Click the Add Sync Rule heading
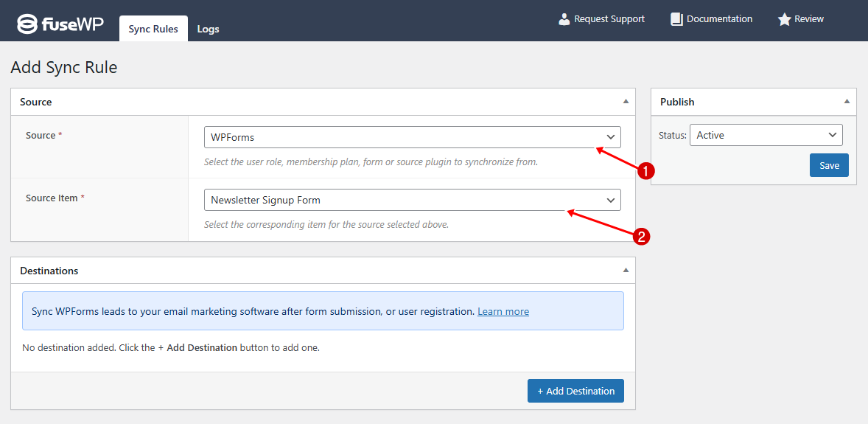Image resolution: width=868 pixels, height=424 pixels. click(64, 68)
